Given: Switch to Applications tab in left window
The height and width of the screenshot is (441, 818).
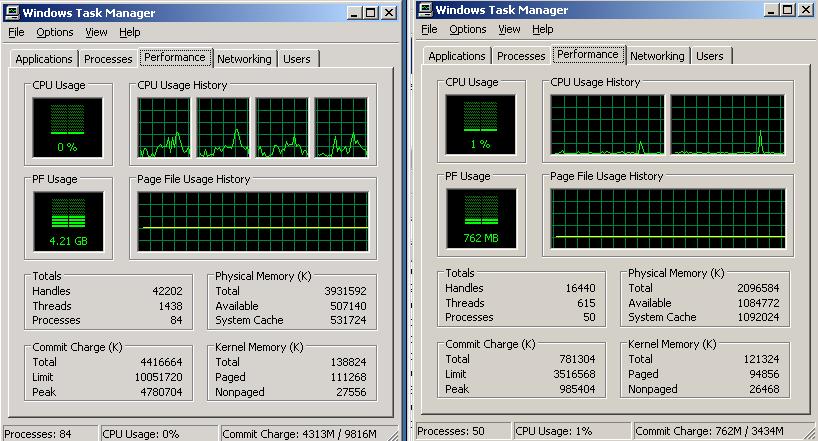Looking at the screenshot, I should pos(44,59).
